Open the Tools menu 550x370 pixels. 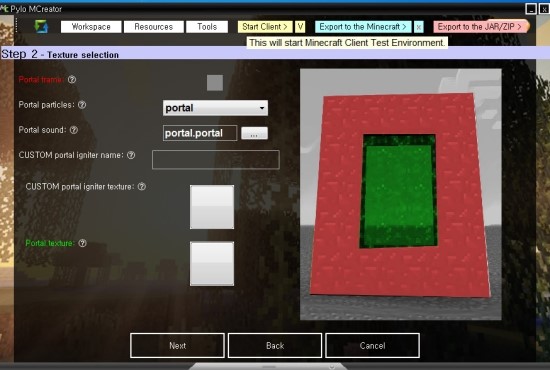click(x=207, y=27)
